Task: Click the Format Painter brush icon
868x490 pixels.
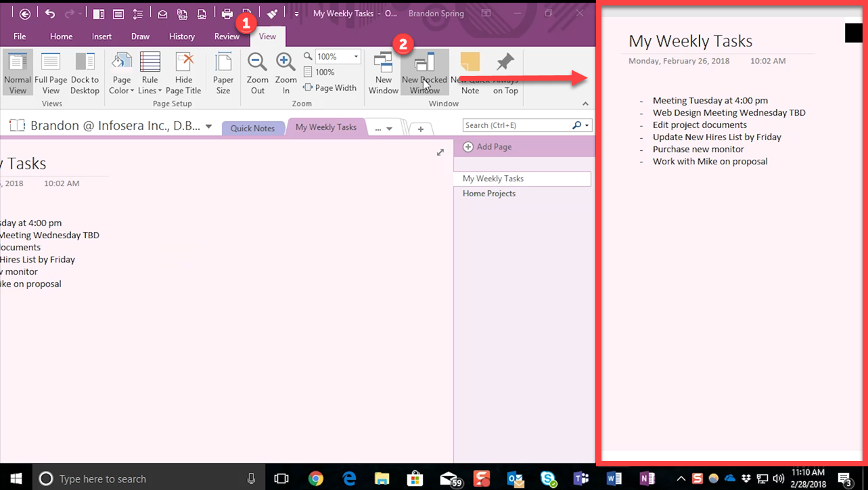Action: pos(272,14)
